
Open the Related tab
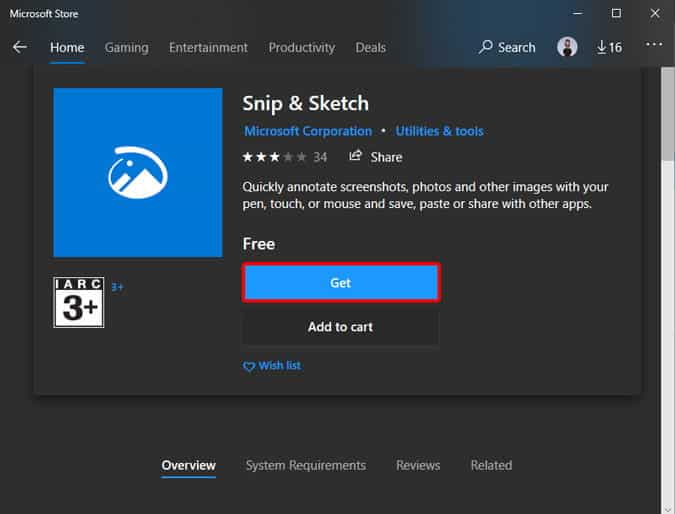491,465
